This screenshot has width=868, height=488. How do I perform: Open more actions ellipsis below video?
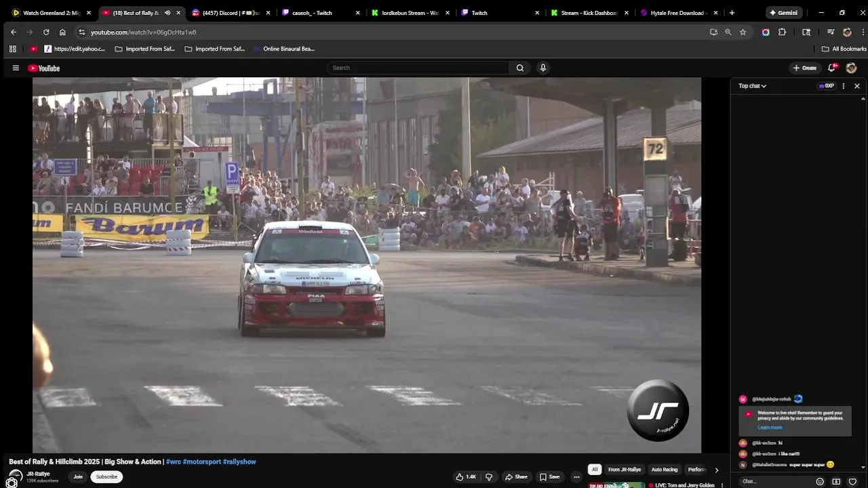coord(576,476)
